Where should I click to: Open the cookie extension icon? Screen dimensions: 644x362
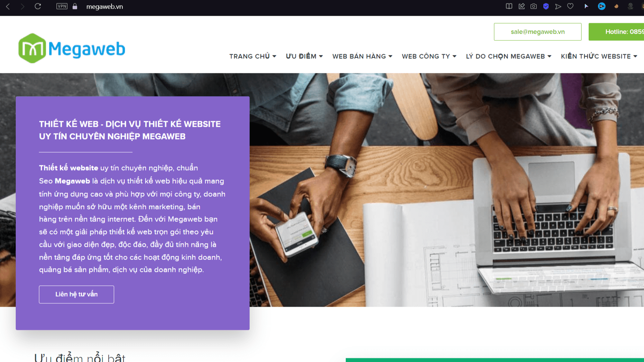[616, 6]
